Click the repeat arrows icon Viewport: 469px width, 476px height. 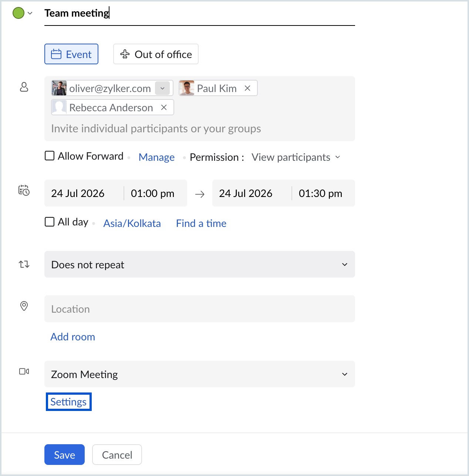tap(24, 264)
